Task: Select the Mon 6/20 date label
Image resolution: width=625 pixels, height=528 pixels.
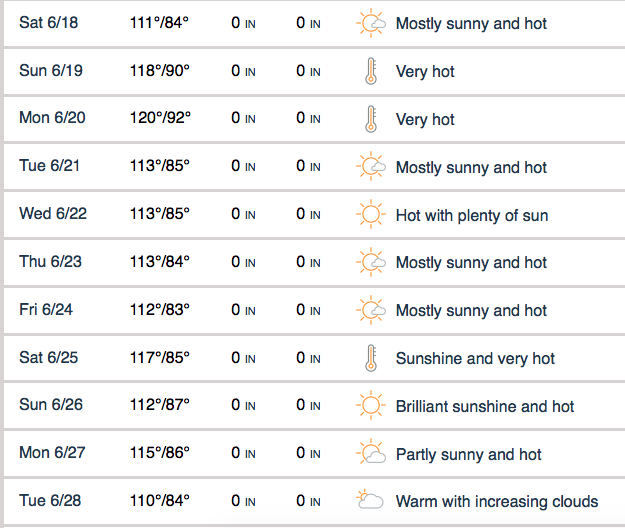Action: tap(52, 119)
